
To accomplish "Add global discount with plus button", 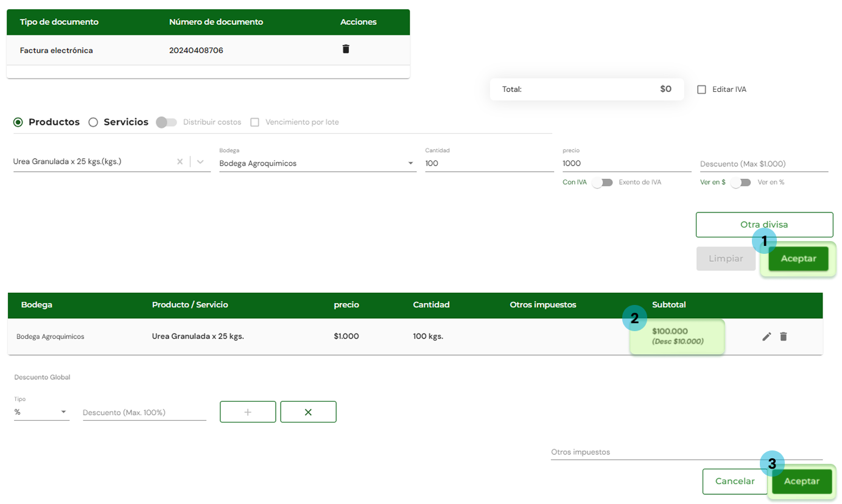I will point(248,412).
